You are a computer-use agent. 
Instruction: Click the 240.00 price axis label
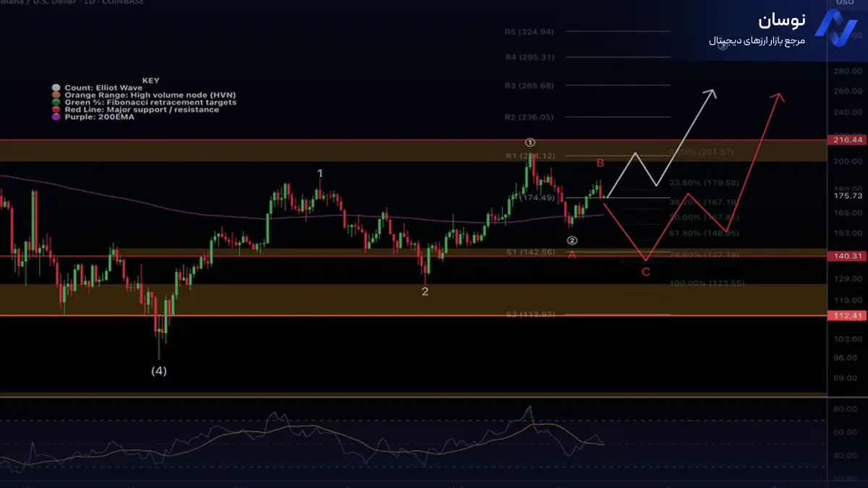(848, 112)
